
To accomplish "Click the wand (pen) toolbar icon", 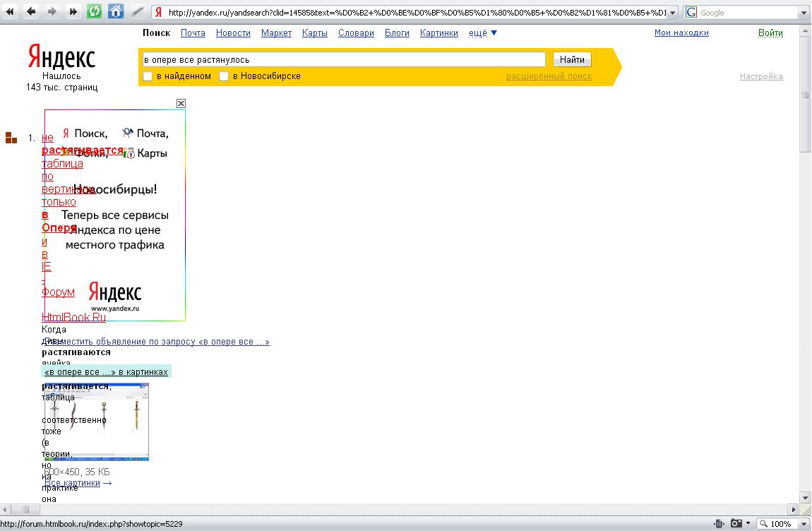I will (x=137, y=11).
